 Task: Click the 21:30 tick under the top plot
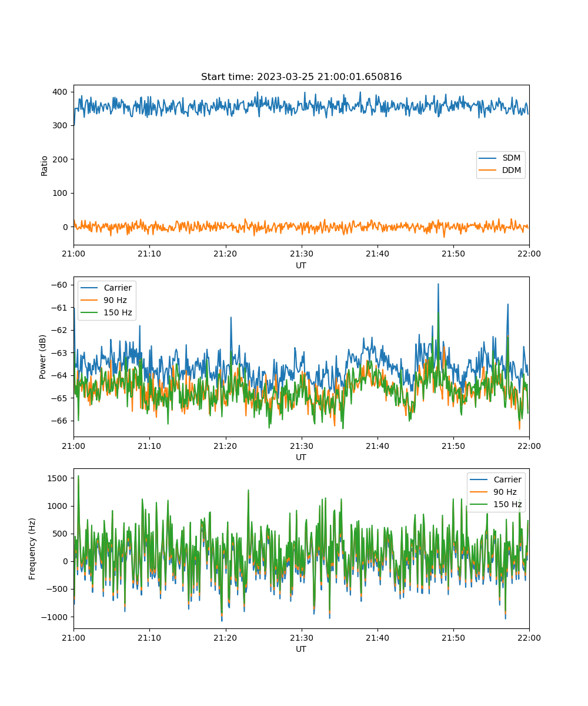pos(302,254)
